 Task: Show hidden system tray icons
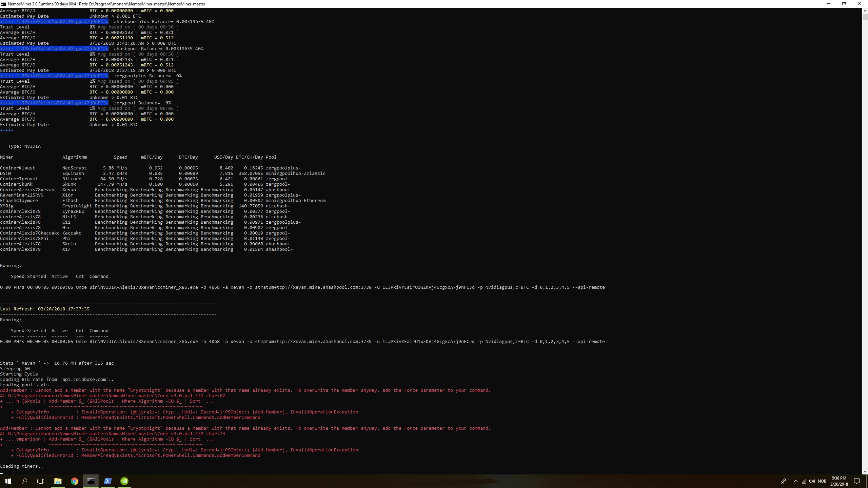(796, 481)
